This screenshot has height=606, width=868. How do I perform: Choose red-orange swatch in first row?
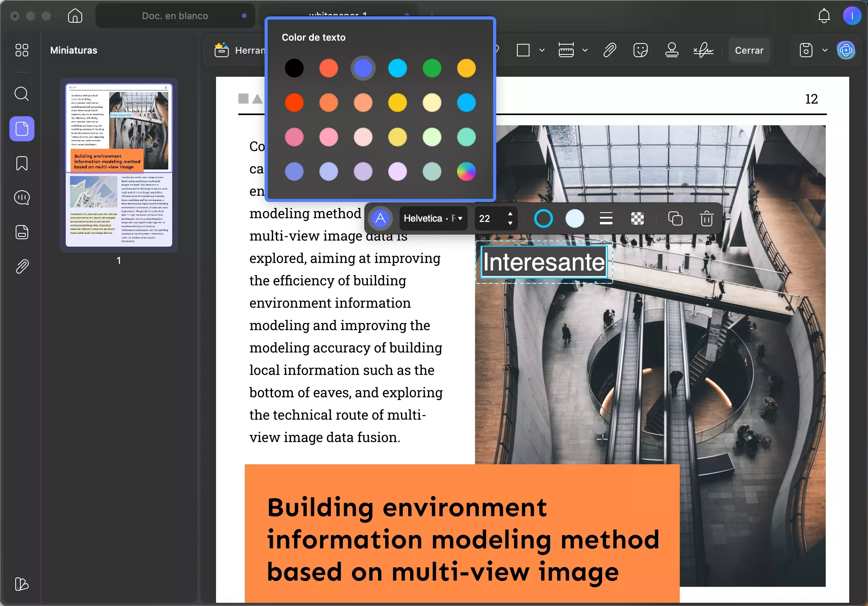pyautogui.click(x=329, y=68)
